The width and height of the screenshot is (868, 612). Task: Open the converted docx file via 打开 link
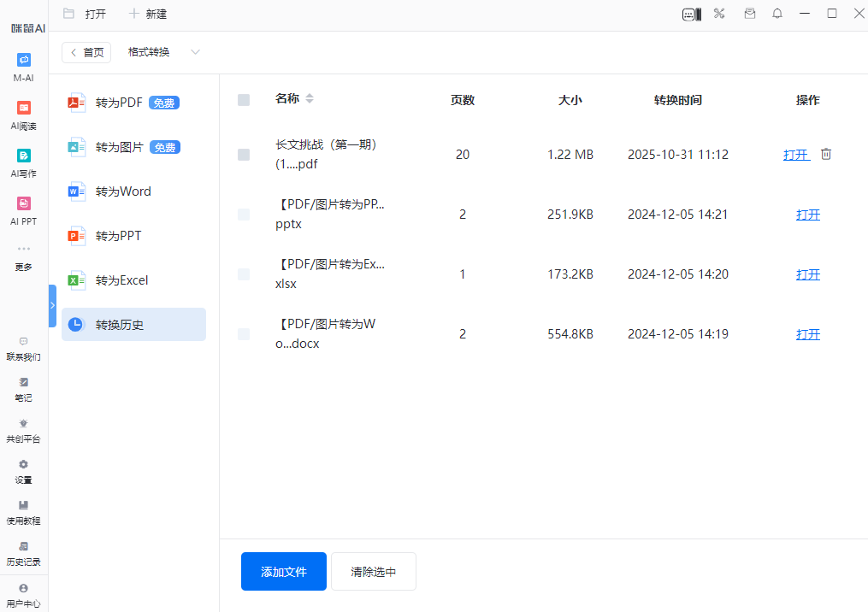807,334
